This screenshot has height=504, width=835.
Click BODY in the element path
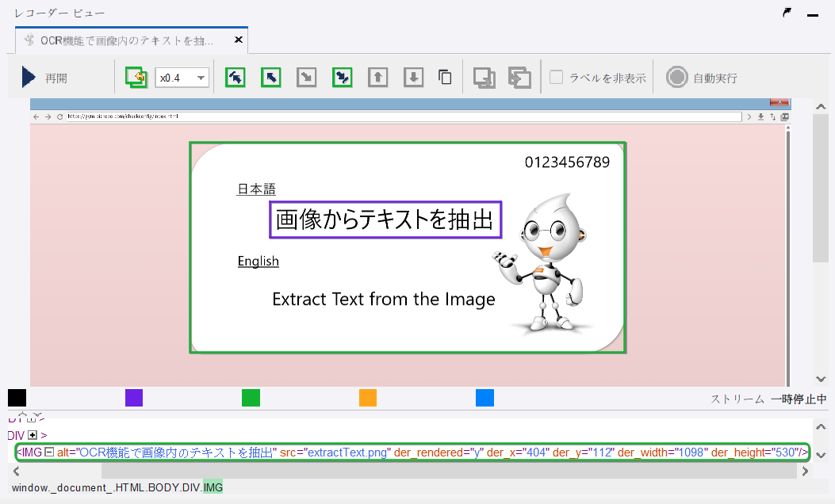(163, 487)
